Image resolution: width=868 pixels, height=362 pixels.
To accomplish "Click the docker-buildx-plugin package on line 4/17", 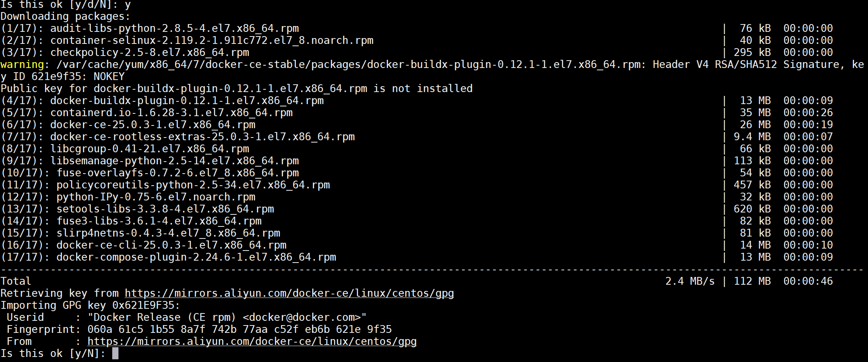I will pos(187,101).
